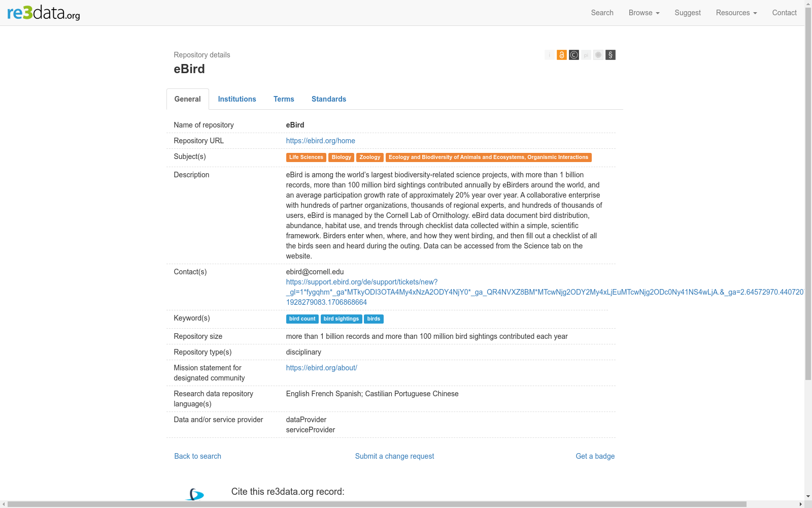812x508 pixels.
Task: Click the 'dataProvider' value
Action: 307,420
